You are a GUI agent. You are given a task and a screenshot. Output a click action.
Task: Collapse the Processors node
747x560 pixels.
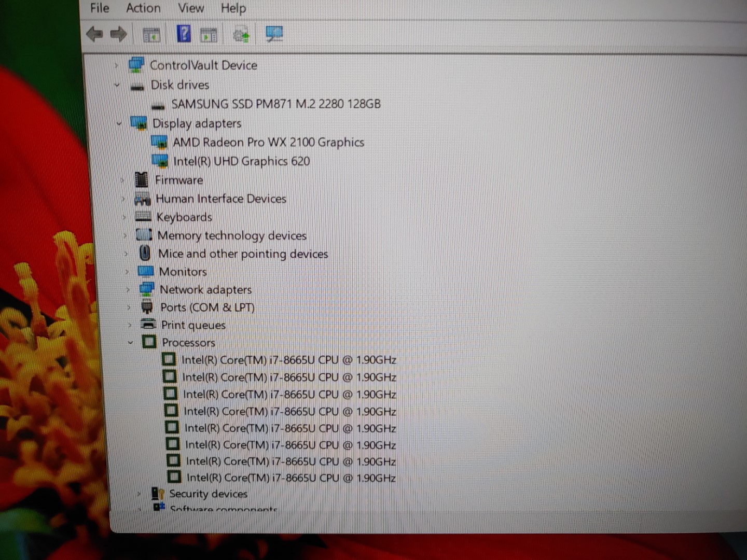point(131,343)
